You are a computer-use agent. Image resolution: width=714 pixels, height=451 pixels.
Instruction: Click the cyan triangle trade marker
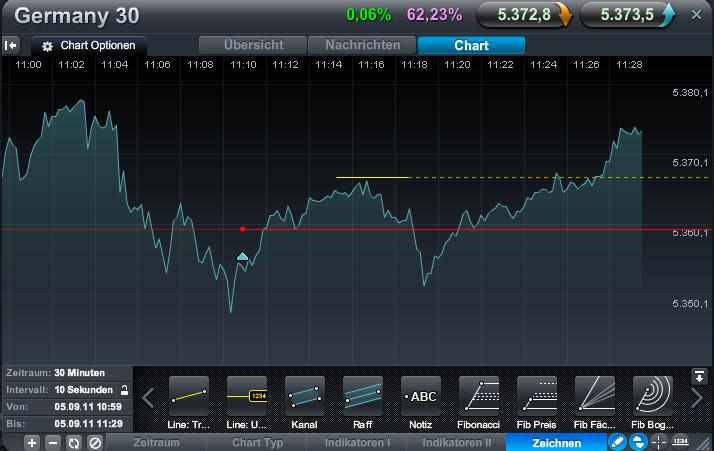[x=243, y=256]
